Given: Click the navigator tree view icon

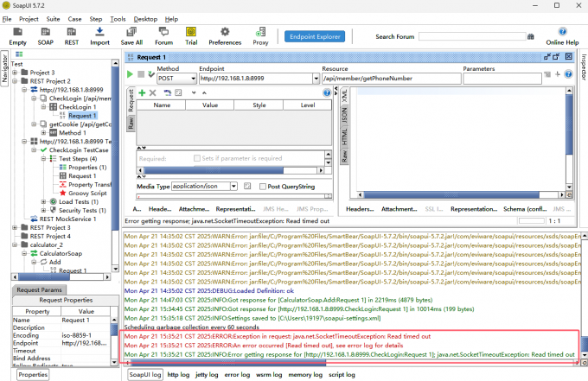Looking at the screenshot, I should coord(19,54).
